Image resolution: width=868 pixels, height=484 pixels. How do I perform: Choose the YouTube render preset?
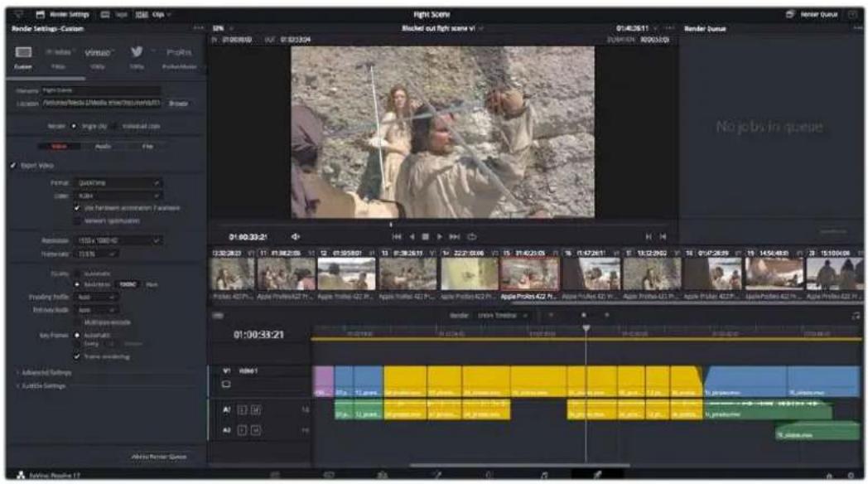pos(59,52)
